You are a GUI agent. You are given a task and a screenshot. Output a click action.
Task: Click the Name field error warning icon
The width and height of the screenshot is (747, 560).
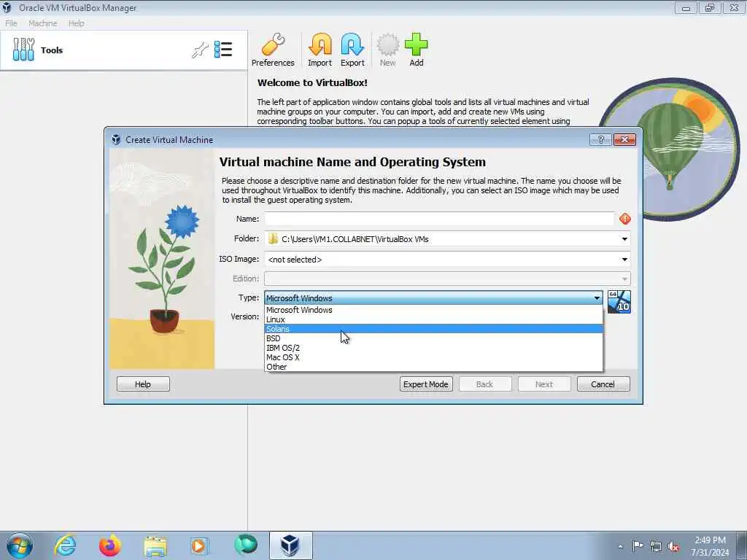point(625,219)
